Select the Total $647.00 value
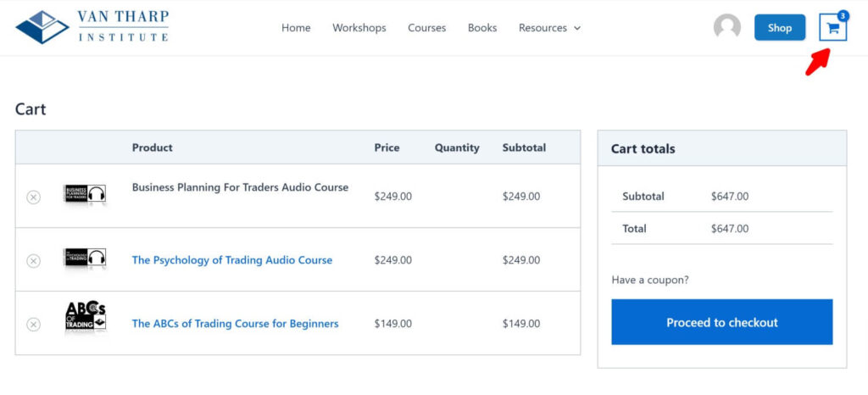The image size is (868, 395). pos(730,229)
